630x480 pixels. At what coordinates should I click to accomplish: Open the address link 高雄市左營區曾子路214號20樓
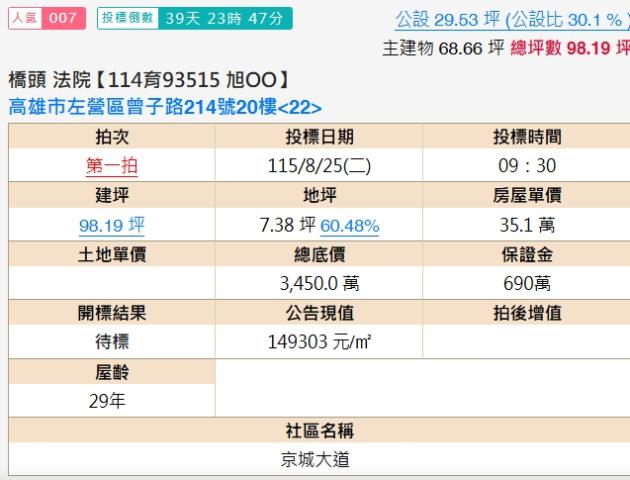click(165, 107)
